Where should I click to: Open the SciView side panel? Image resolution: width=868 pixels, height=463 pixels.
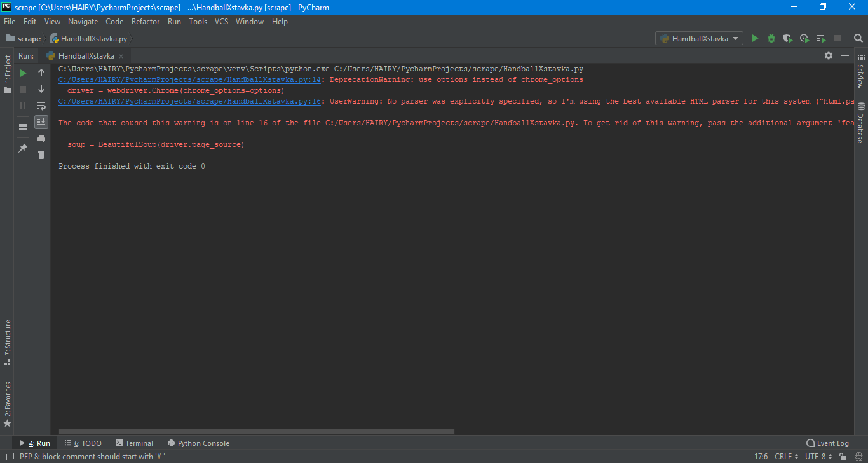click(x=860, y=71)
